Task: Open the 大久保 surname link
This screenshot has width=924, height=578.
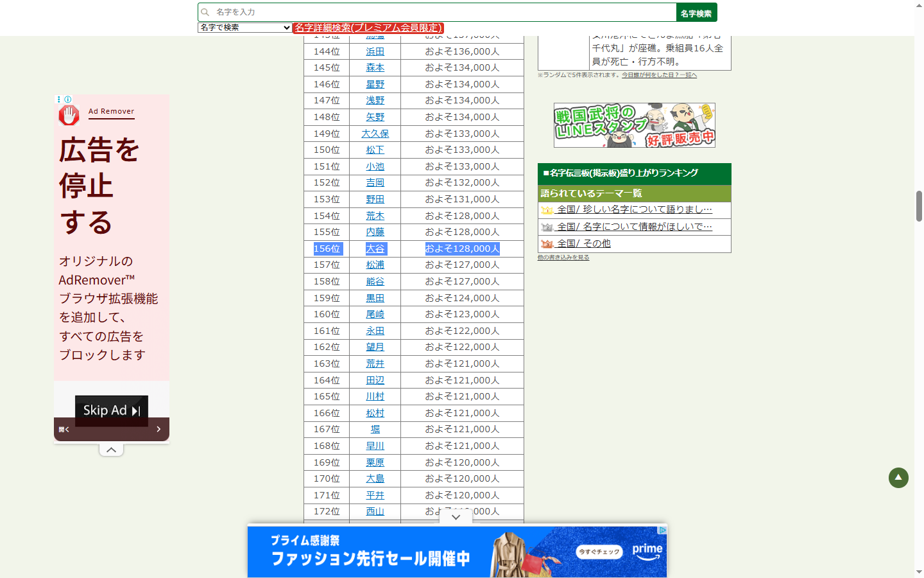Action: pos(375,134)
